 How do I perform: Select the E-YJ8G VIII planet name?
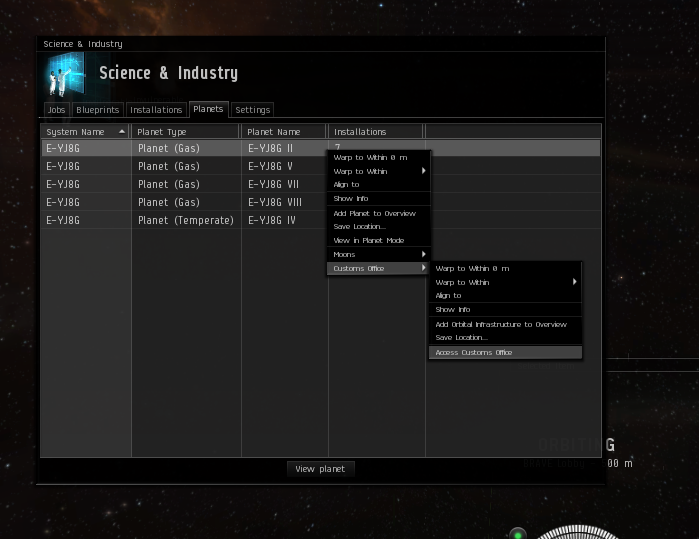click(x=275, y=202)
